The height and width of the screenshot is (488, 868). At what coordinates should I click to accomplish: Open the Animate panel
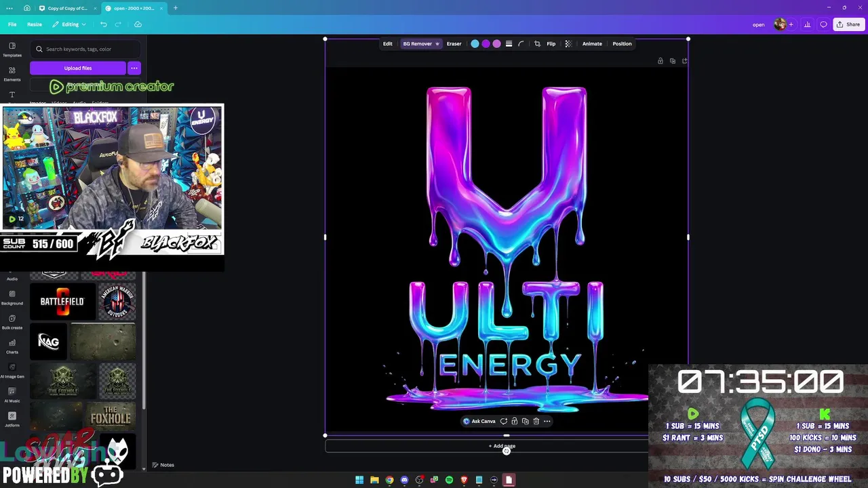(592, 44)
